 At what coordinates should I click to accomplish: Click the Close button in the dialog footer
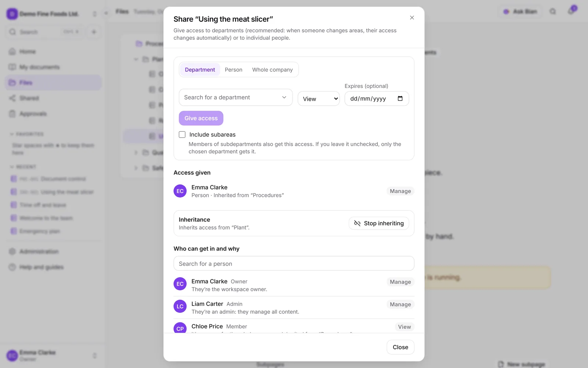[x=400, y=347]
